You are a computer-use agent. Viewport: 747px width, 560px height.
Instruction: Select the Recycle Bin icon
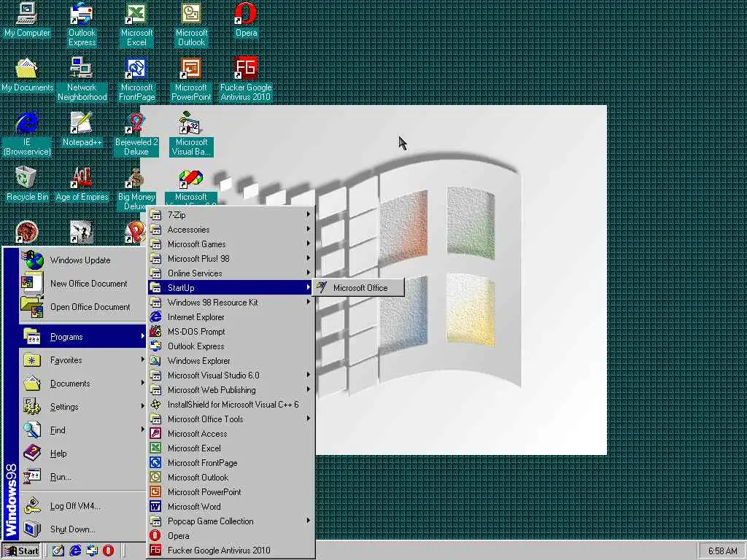pyautogui.click(x=27, y=184)
